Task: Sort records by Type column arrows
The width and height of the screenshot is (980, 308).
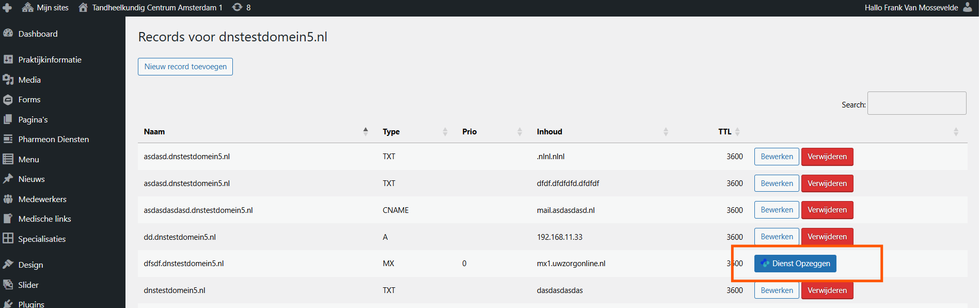Action: (x=445, y=132)
